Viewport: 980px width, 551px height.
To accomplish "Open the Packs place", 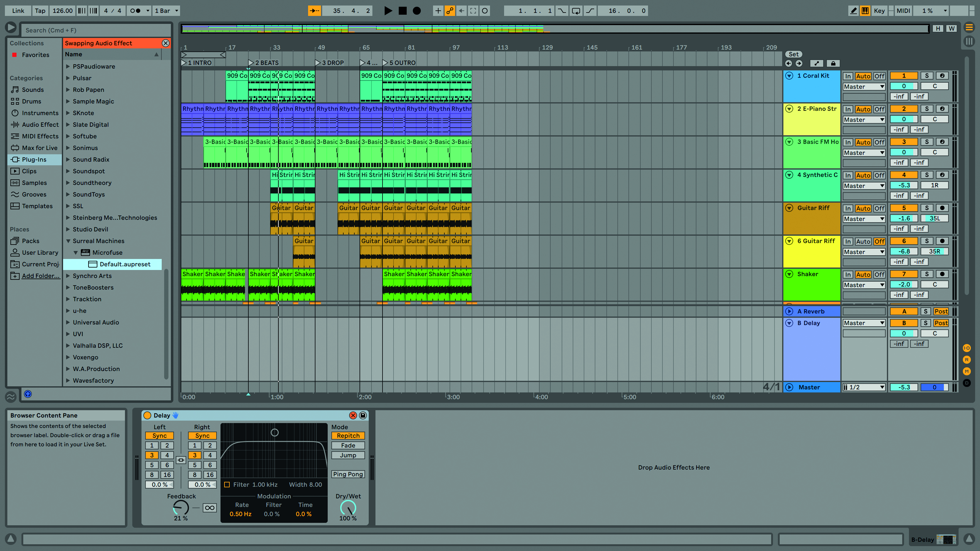I will click(35, 241).
